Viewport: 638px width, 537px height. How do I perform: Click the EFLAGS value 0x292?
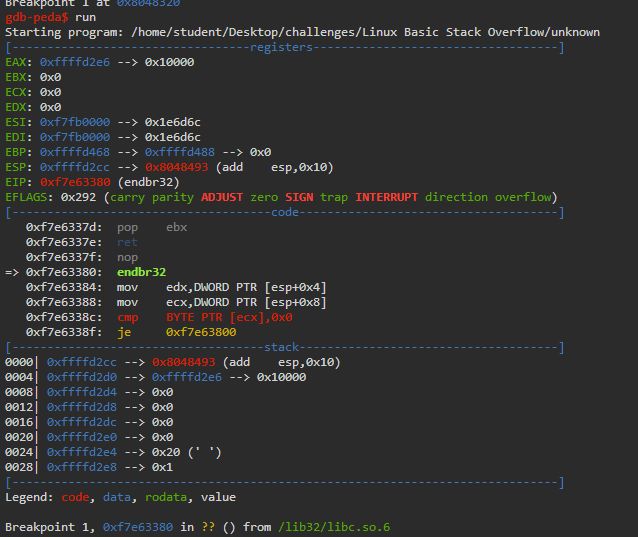point(79,197)
